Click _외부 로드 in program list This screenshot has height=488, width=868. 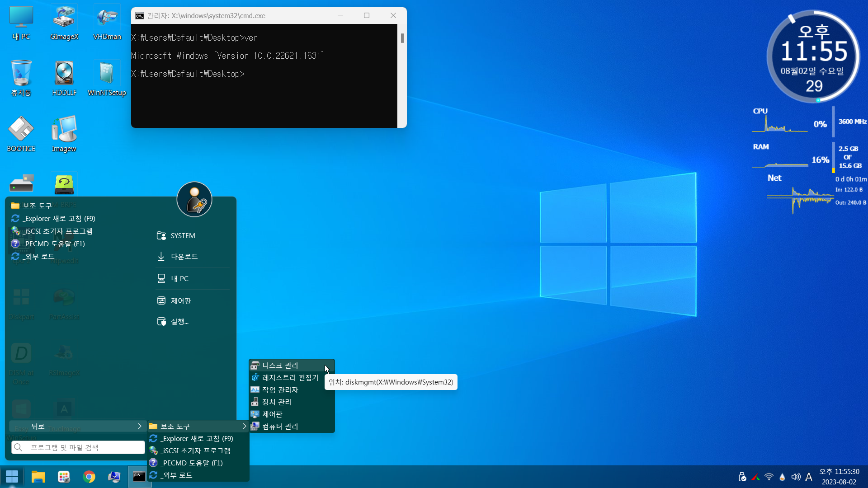point(33,256)
